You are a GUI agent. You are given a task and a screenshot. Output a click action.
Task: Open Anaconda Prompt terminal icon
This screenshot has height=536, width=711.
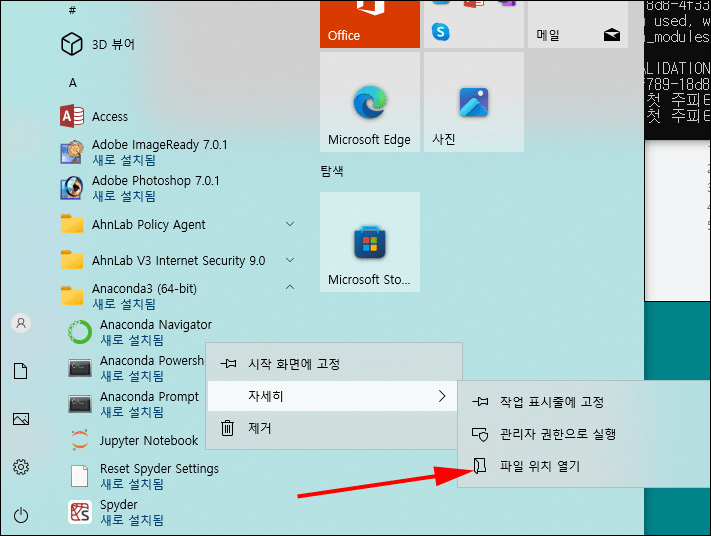(x=80, y=404)
